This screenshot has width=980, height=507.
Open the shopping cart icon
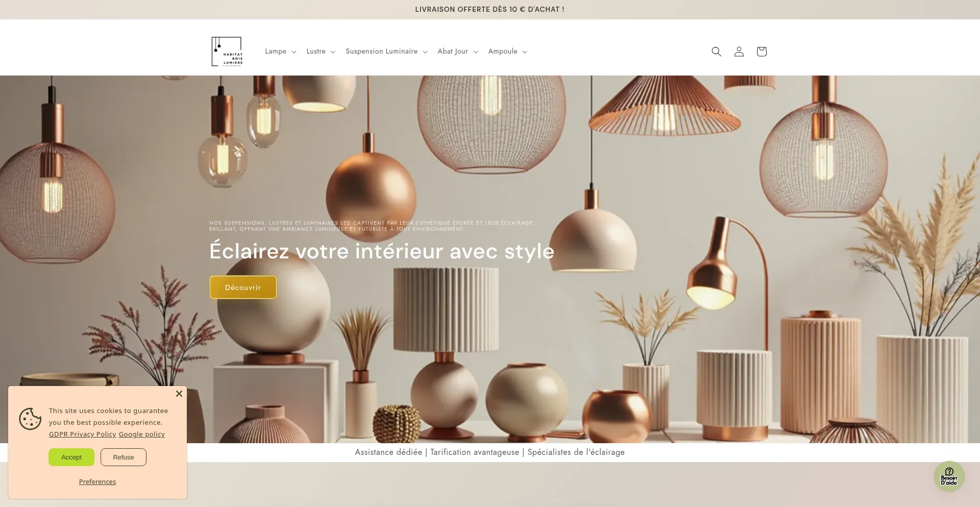[761, 52]
